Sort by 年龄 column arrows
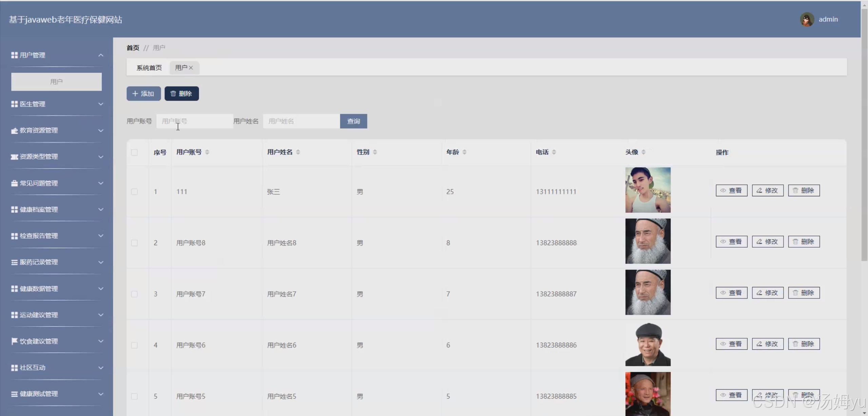This screenshot has height=416, width=868. pos(464,152)
